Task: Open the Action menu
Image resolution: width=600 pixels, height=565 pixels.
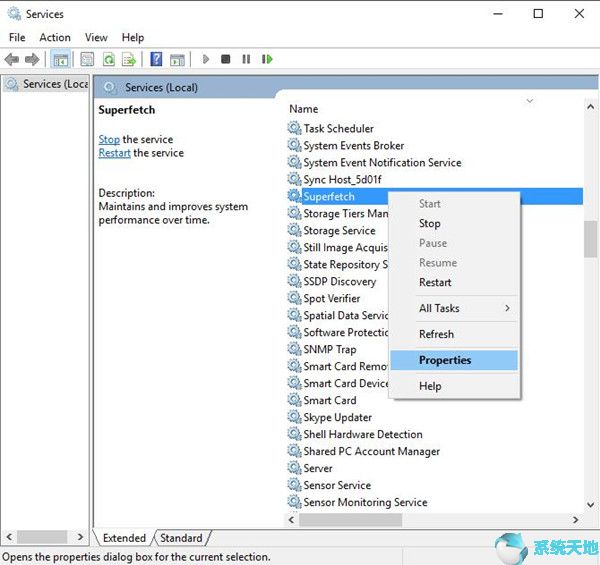Action: pyautogui.click(x=55, y=37)
